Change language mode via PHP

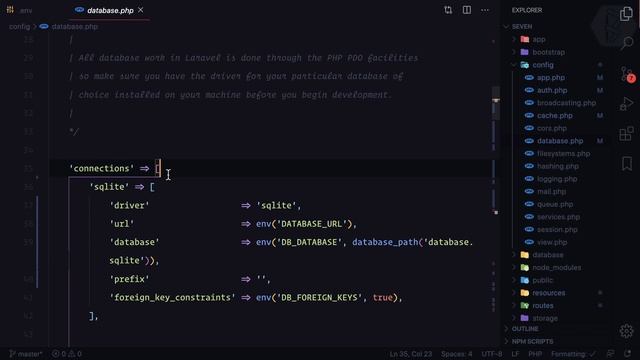pos(535,354)
